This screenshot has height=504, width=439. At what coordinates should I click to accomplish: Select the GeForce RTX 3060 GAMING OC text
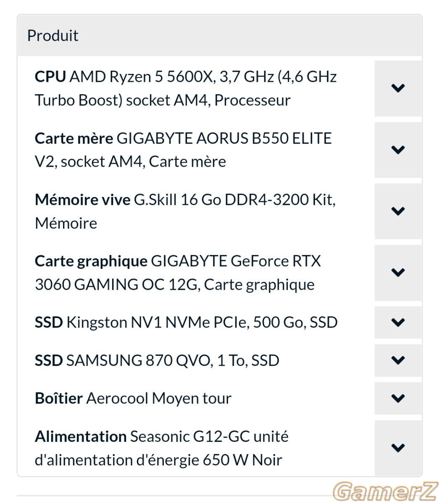click(178, 273)
